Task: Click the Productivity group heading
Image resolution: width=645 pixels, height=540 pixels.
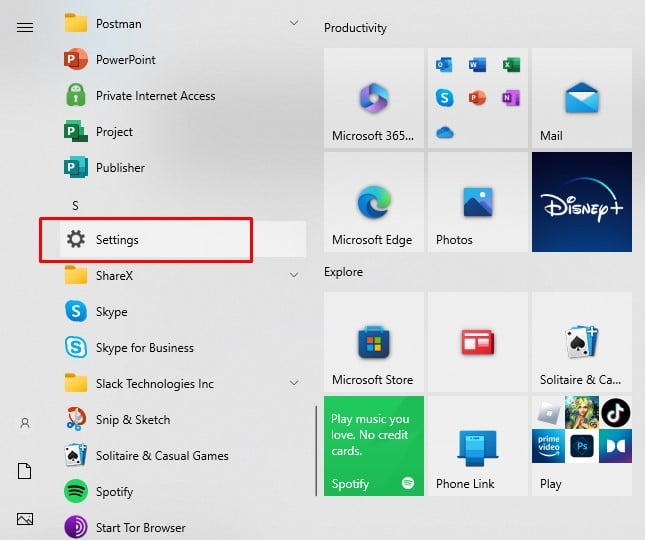Action: 355,28
